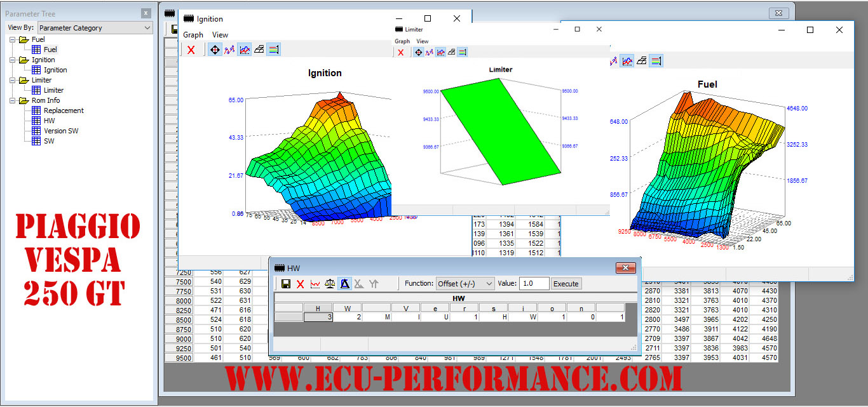Select HW table cell containing 3
The width and height of the screenshot is (868, 407).
[x=318, y=317]
